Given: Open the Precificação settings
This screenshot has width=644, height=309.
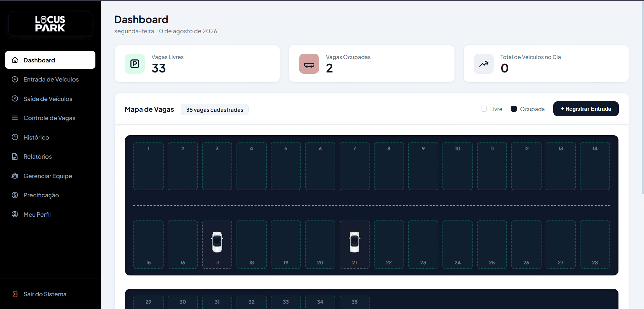Looking at the screenshot, I should pos(50,195).
